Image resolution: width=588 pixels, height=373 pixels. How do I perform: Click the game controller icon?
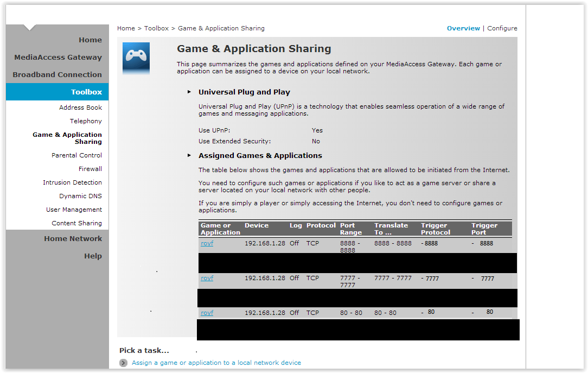pos(136,58)
